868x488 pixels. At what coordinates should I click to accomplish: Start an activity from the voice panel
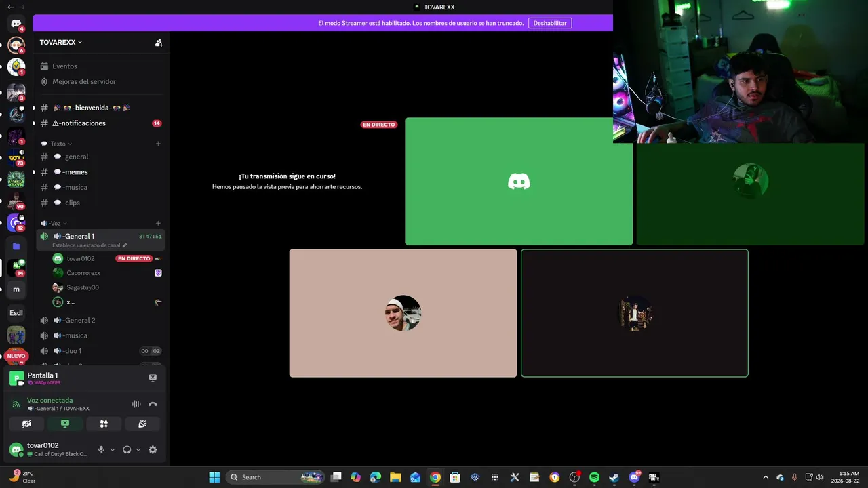104,424
